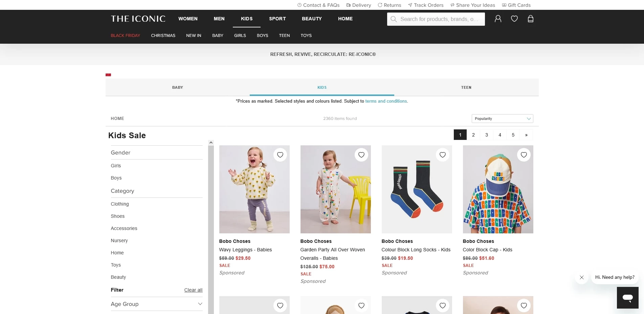The width and height of the screenshot is (644, 314).
Task: Open the Popularity sort dropdown
Action: pos(502,119)
